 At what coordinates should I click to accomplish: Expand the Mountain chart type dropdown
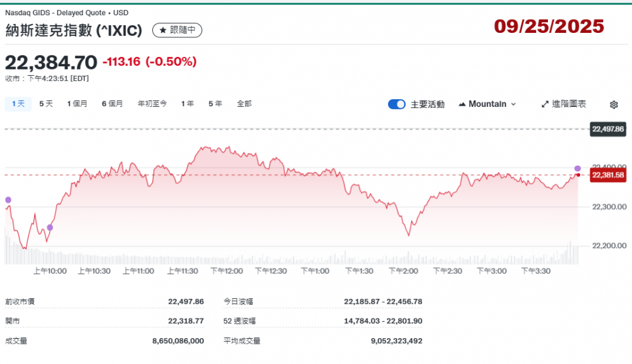[x=487, y=104]
